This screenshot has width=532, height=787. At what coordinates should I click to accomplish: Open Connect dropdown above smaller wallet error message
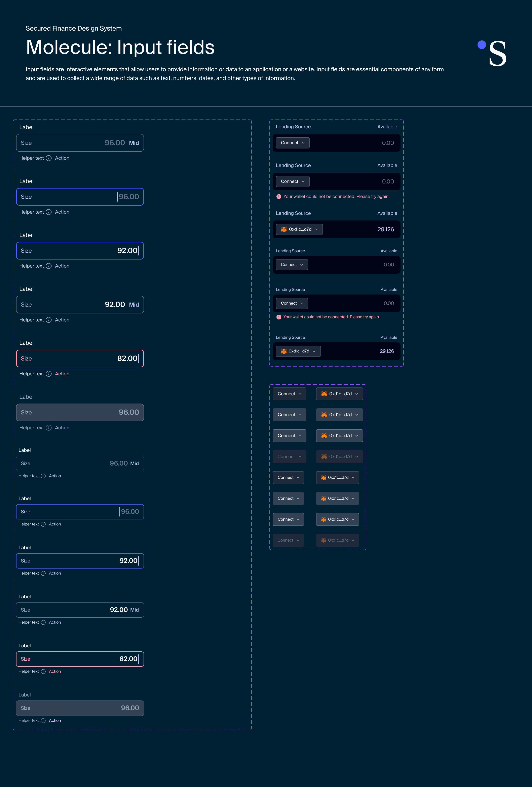coord(292,303)
